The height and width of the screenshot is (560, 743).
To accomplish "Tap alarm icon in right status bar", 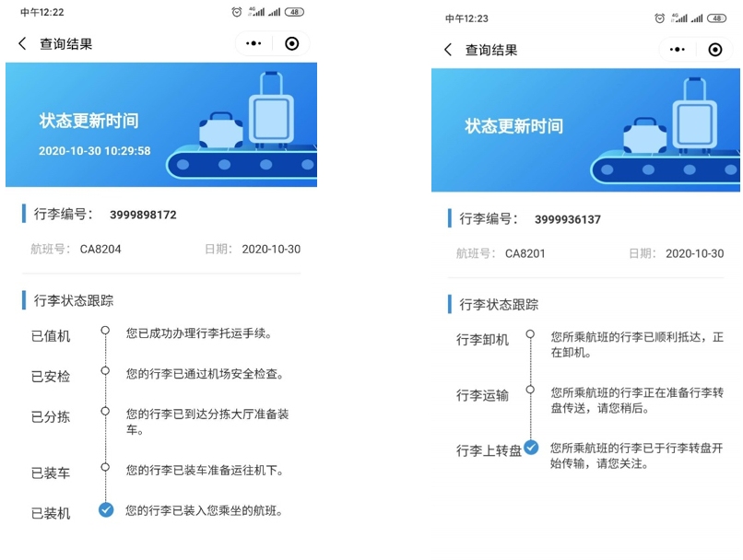I will pyautogui.click(x=659, y=18).
